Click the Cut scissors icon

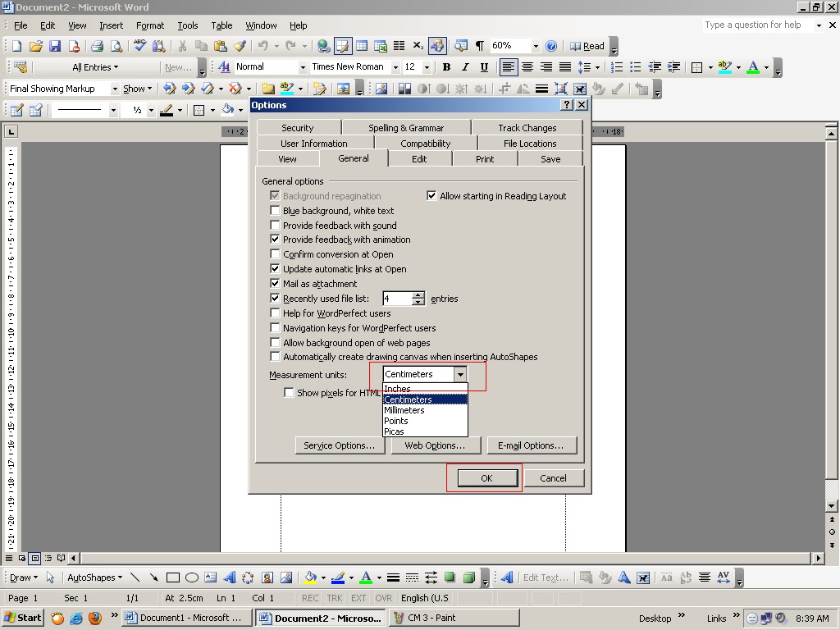click(182, 46)
